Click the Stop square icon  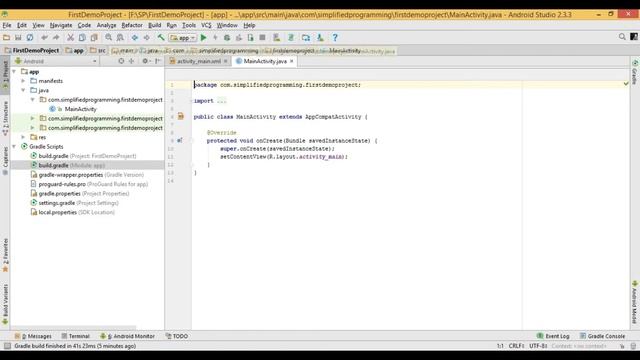[x=262, y=38]
